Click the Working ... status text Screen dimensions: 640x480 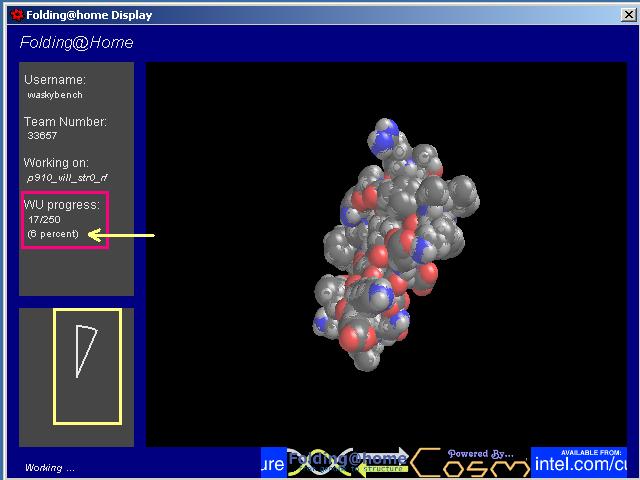50,468
